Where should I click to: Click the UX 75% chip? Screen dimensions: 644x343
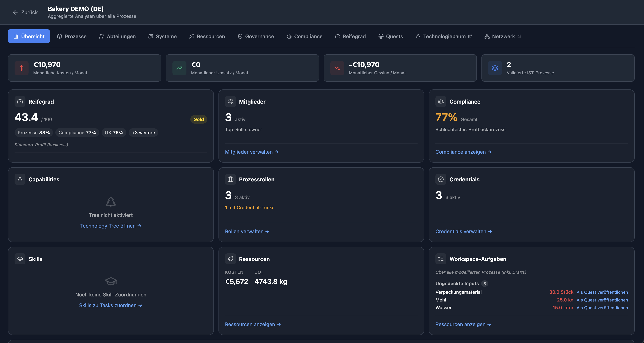click(114, 132)
